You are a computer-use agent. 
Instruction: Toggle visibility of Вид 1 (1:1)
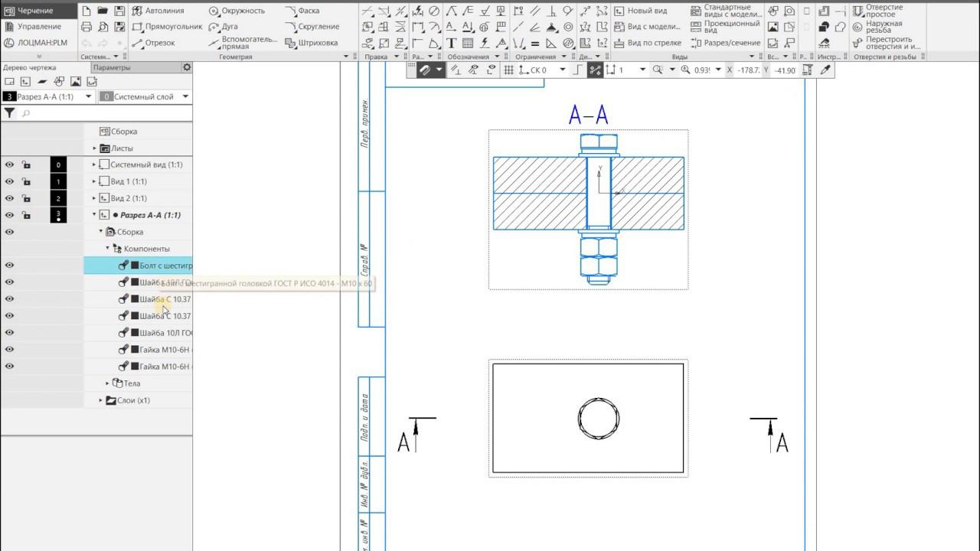(10, 181)
